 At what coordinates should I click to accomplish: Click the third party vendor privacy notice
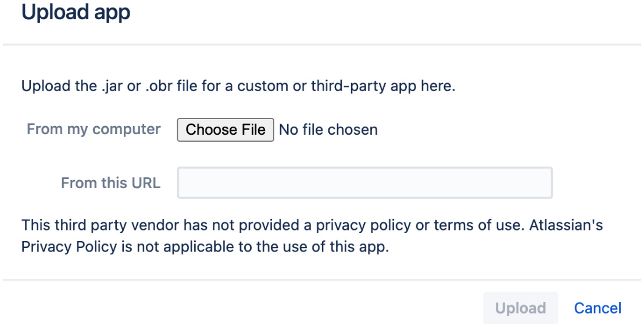(x=312, y=236)
